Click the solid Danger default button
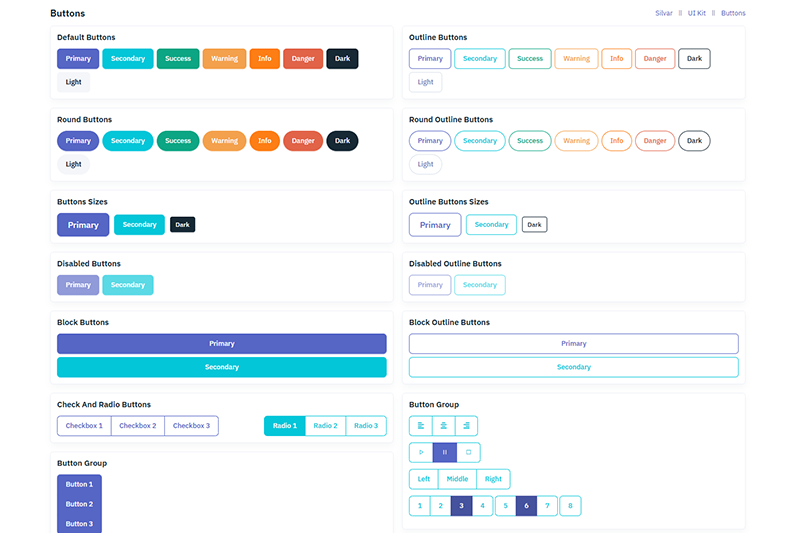 tap(303, 59)
